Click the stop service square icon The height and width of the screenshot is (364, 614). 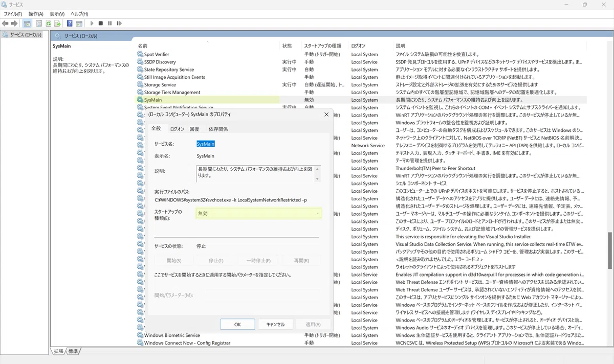click(x=101, y=24)
